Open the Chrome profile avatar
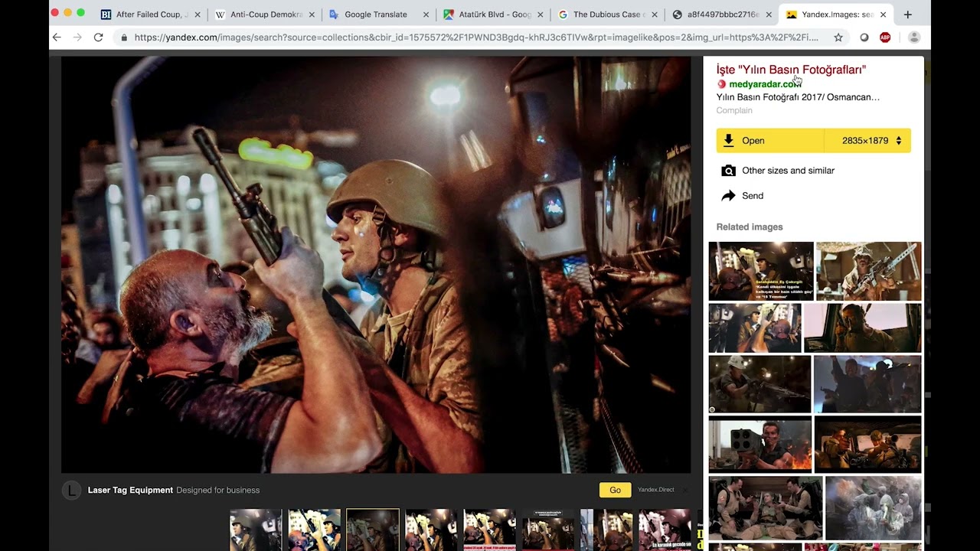 pyautogui.click(x=913, y=37)
